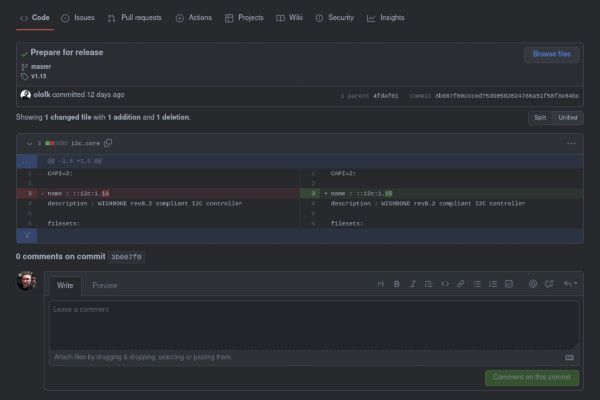Switch diff view to Unified

pos(567,117)
